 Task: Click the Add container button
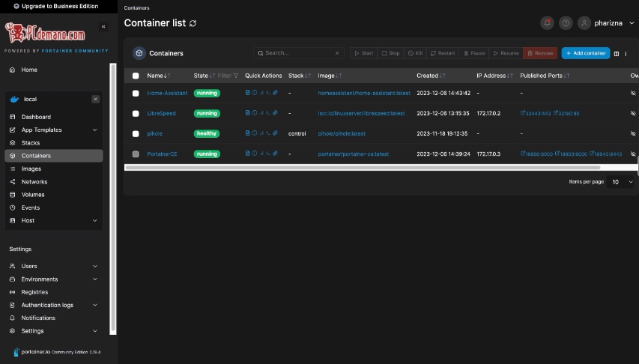coord(586,53)
